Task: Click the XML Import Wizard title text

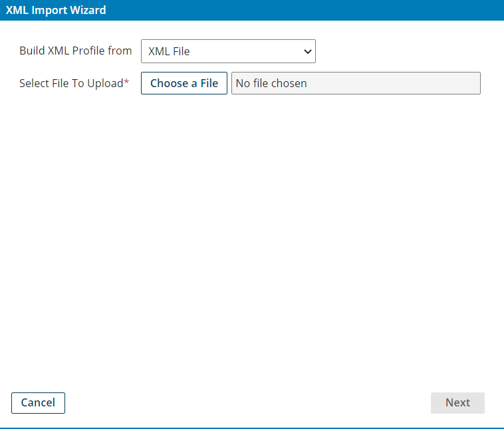Action: pos(56,10)
